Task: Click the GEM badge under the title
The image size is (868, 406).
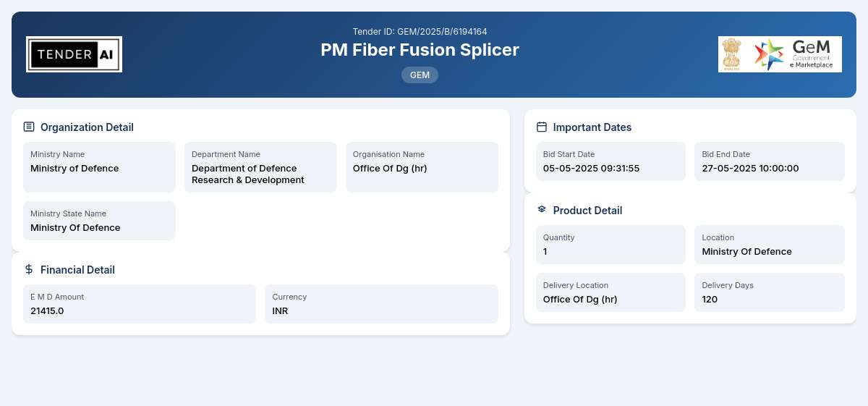Action: point(420,75)
